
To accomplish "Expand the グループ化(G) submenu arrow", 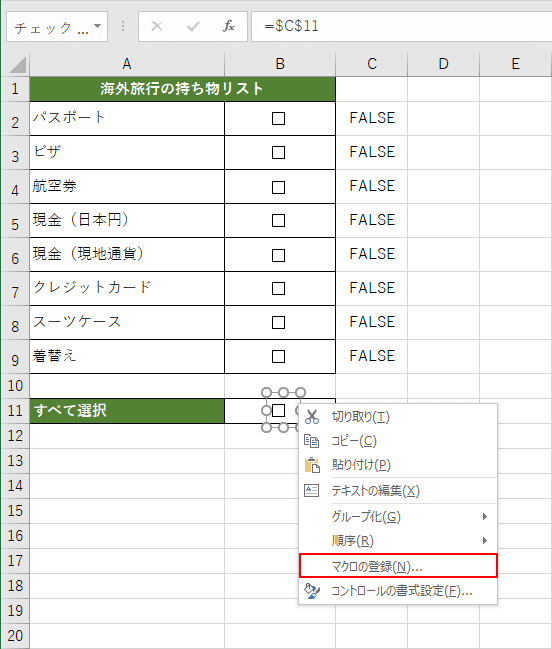I will coord(485,517).
